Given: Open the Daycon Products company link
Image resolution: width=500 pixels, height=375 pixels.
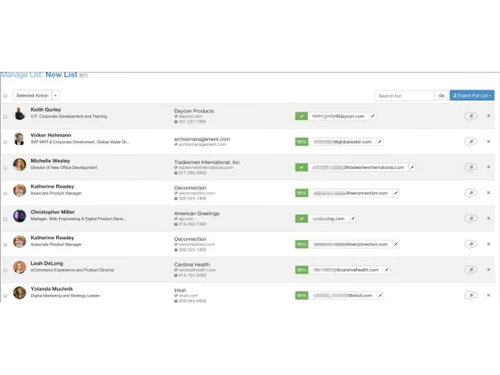Looking at the screenshot, I should [x=194, y=111].
